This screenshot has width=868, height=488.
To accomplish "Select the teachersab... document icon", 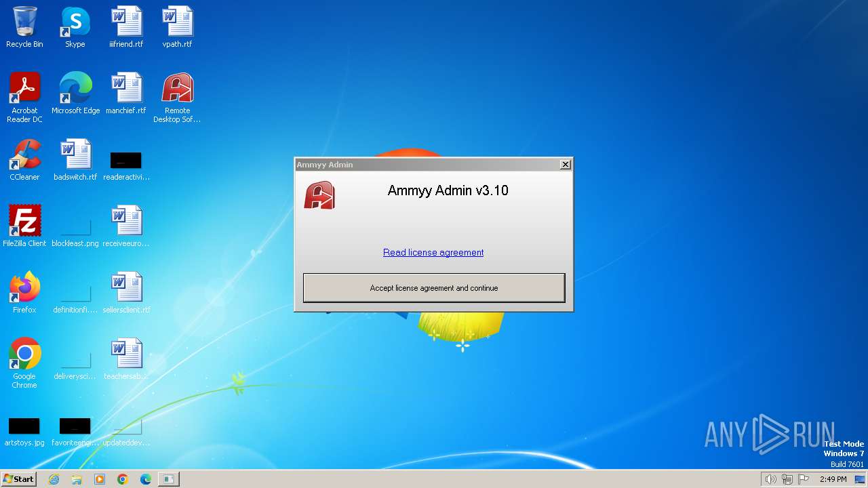I will tap(126, 360).
